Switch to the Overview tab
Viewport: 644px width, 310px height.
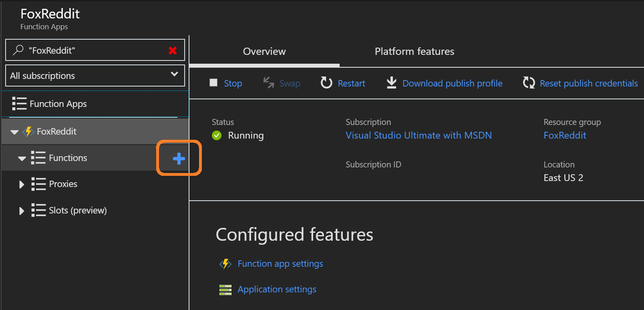(x=264, y=51)
